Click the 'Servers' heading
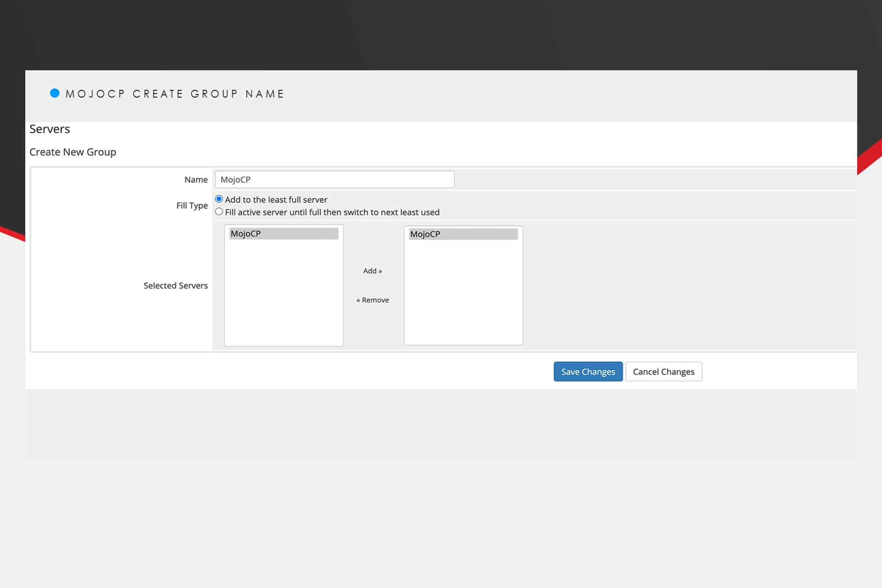Image resolution: width=882 pixels, height=588 pixels. point(50,129)
